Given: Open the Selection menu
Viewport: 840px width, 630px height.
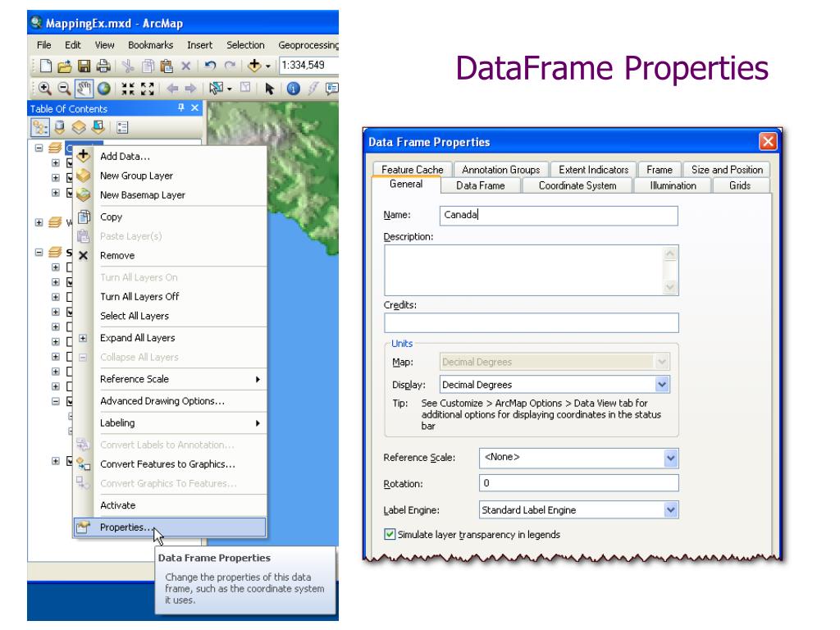Looking at the screenshot, I should tap(245, 45).
